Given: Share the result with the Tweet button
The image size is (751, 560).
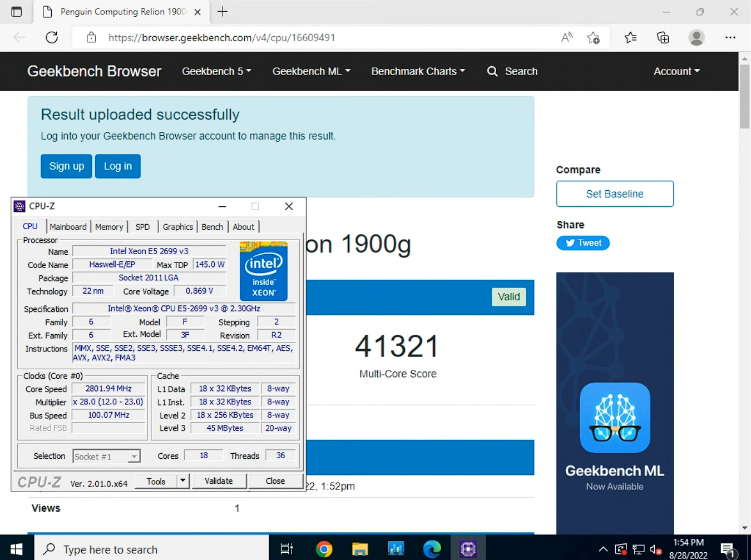Looking at the screenshot, I should 583,243.
